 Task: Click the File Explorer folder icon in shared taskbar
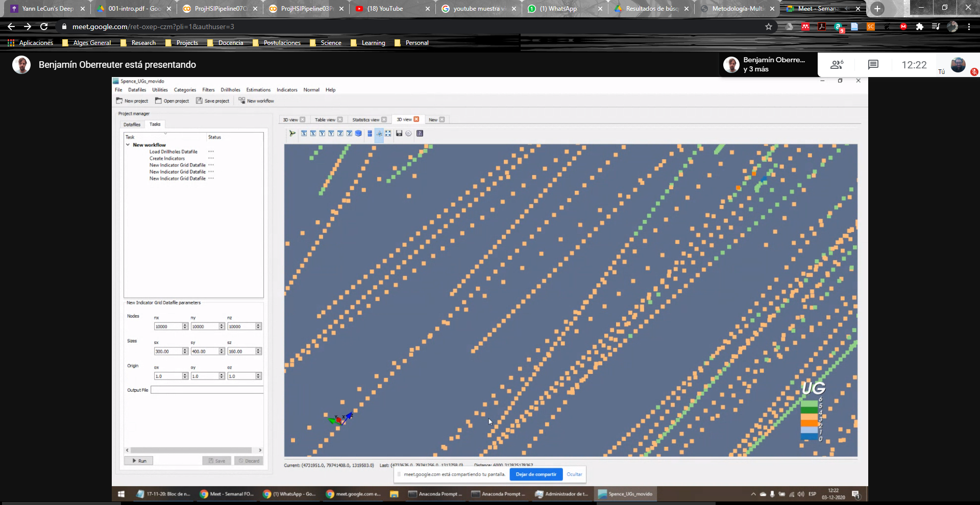(394, 494)
